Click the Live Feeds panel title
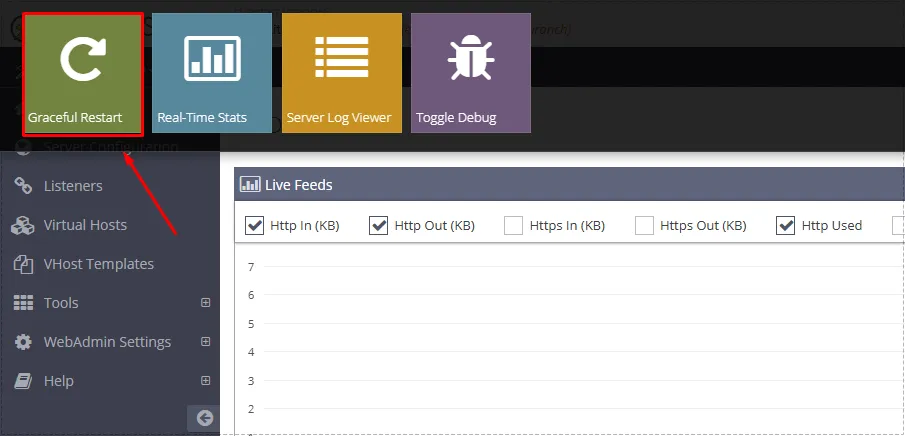This screenshot has height=436, width=905. [x=298, y=185]
